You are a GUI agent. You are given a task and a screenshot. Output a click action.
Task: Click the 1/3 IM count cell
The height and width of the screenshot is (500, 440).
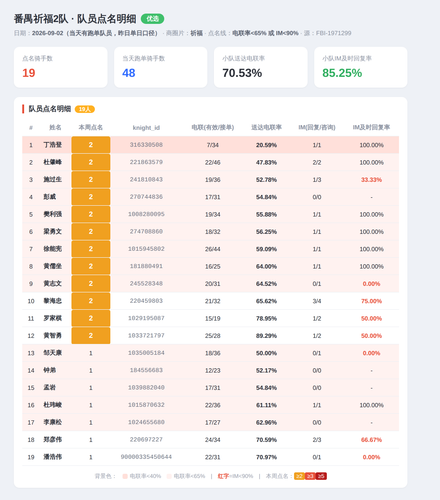(317, 180)
